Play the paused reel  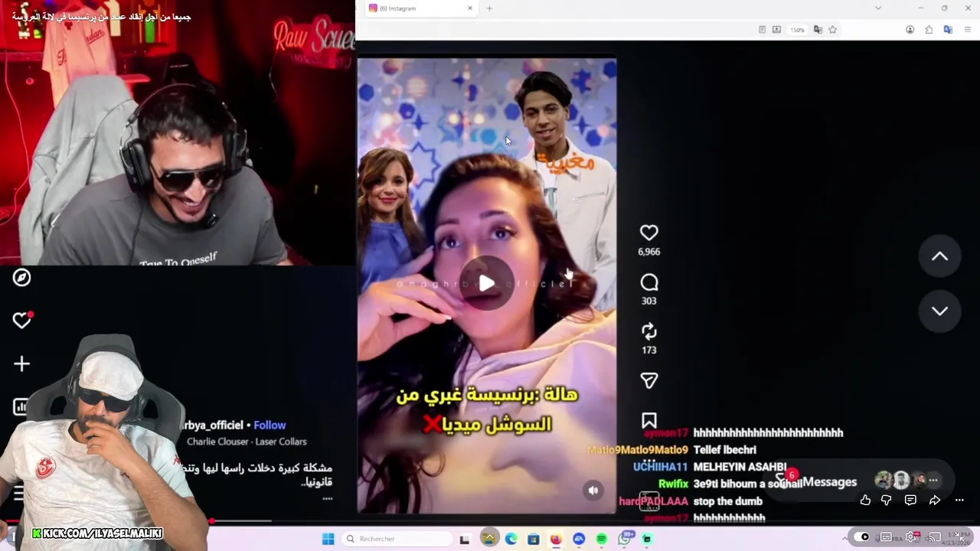[x=486, y=284]
